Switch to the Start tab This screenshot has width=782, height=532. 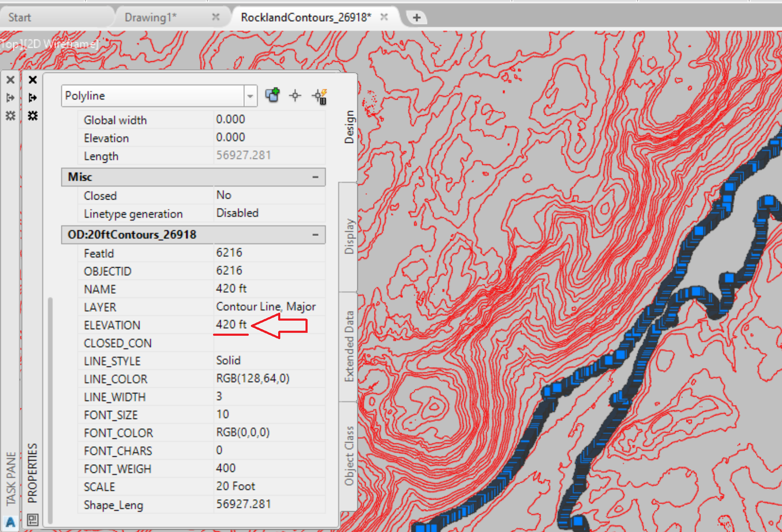pyautogui.click(x=20, y=18)
